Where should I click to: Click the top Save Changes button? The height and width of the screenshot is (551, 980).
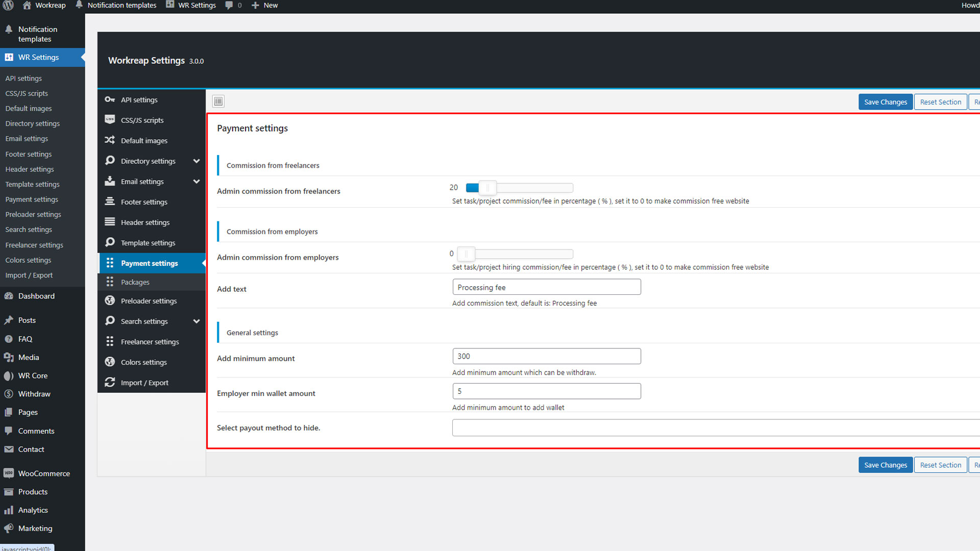885,102
